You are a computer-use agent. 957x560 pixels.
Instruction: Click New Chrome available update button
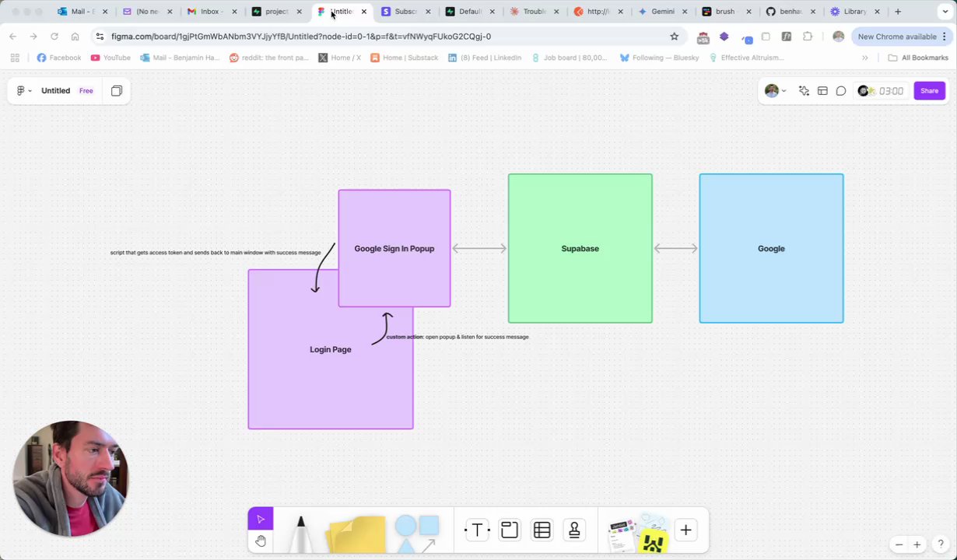pyautogui.click(x=897, y=37)
